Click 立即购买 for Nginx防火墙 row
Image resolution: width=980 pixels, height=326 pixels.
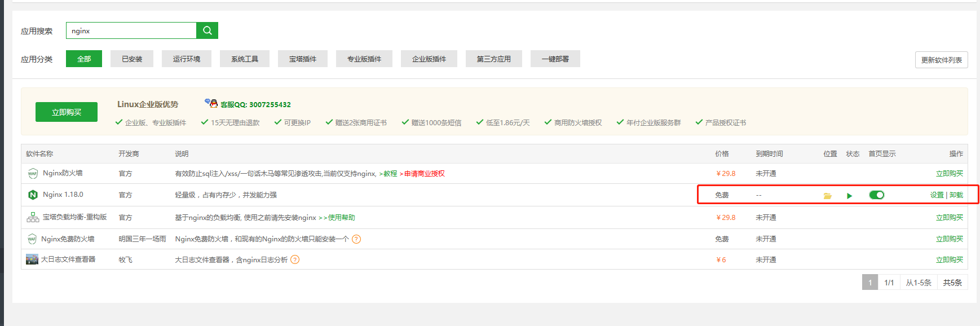click(x=950, y=174)
